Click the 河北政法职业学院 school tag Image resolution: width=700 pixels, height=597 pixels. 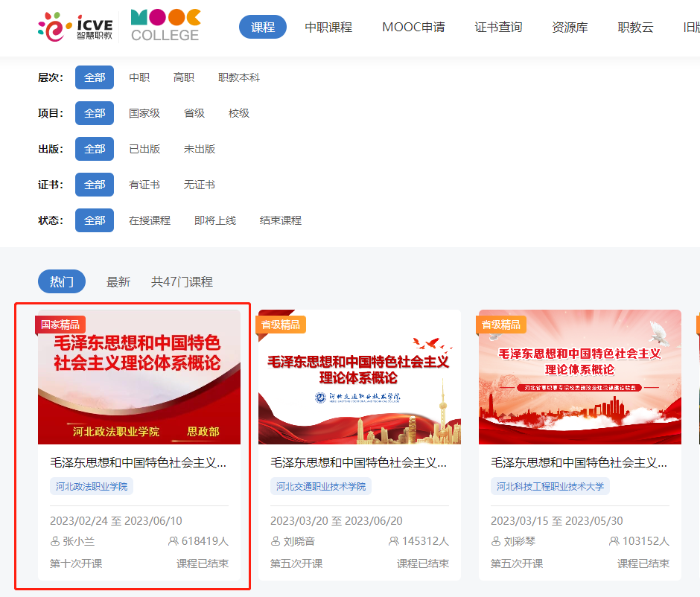[x=92, y=487]
